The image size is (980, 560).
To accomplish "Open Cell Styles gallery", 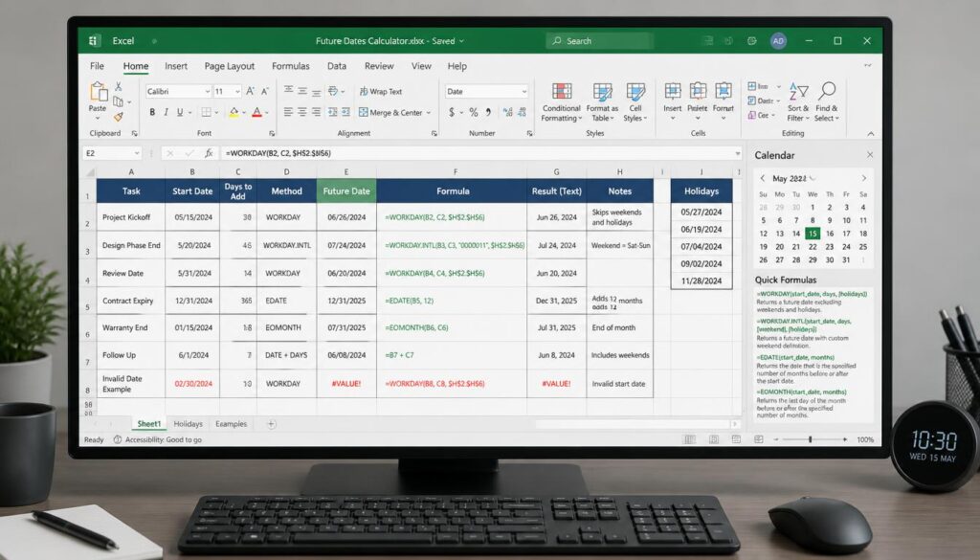I will [635, 101].
